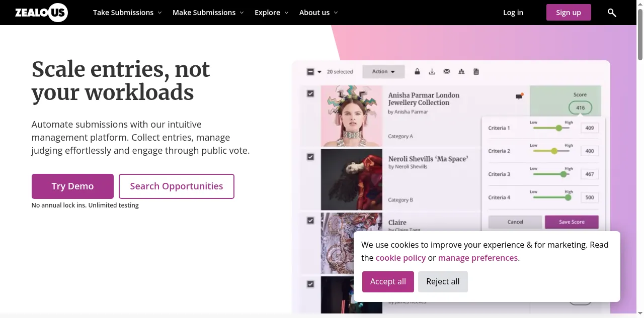Click the Criteria 4 slider

click(551, 197)
